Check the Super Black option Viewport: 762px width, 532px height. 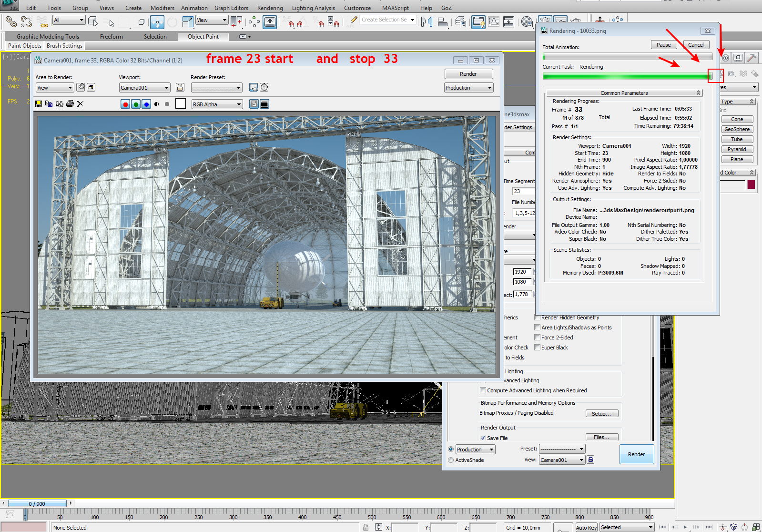pos(537,348)
